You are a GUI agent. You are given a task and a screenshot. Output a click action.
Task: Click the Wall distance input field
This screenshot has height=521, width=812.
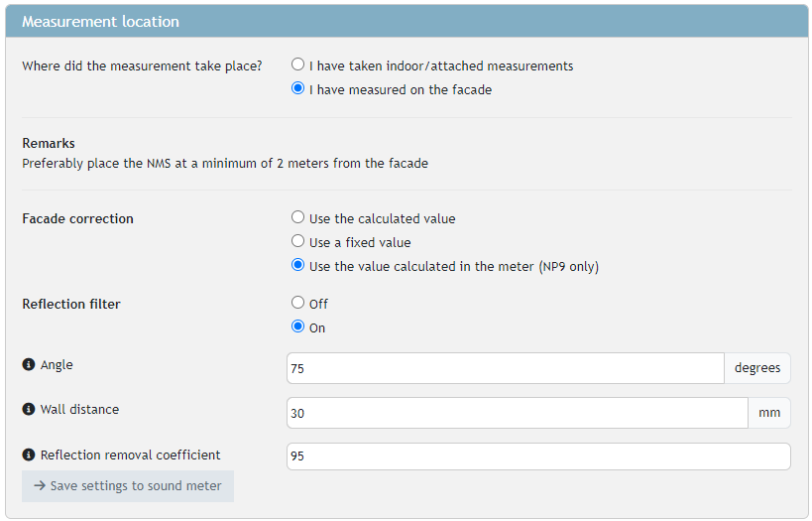(517, 413)
